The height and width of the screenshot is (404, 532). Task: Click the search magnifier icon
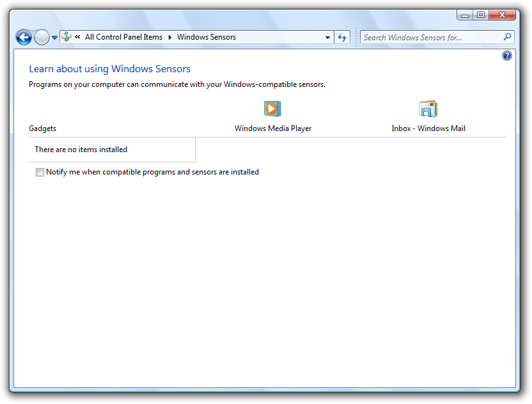507,36
